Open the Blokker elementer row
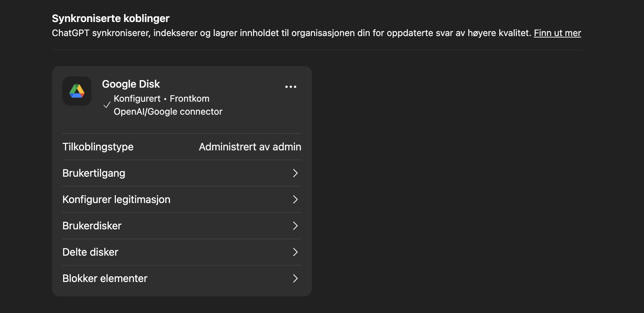The height and width of the screenshot is (313, 644). pos(105,278)
